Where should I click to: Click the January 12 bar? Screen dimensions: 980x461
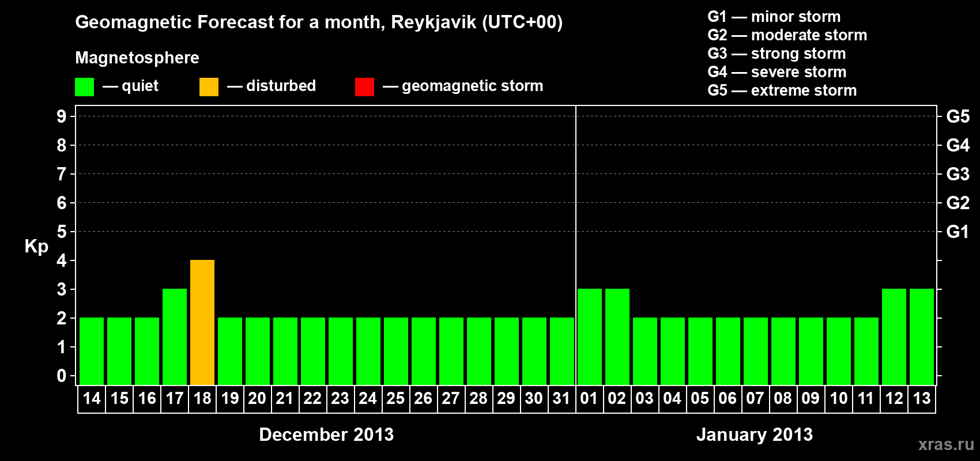[x=894, y=337]
